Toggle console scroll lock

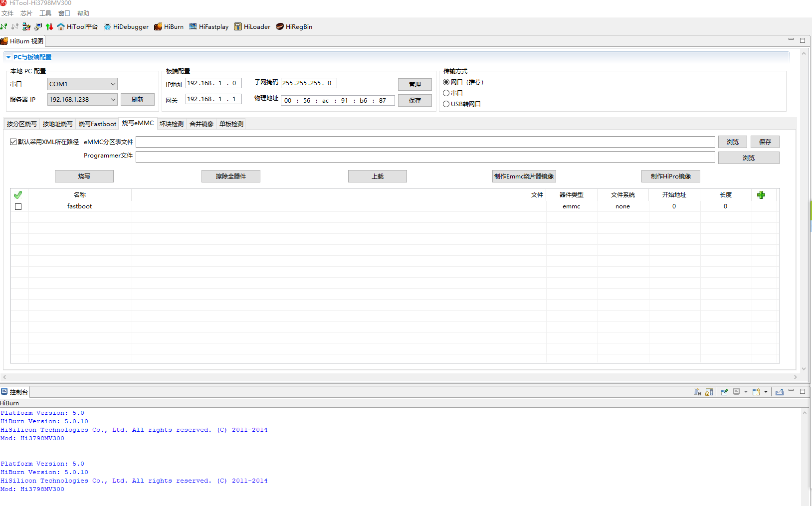pyautogui.click(x=709, y=392)
